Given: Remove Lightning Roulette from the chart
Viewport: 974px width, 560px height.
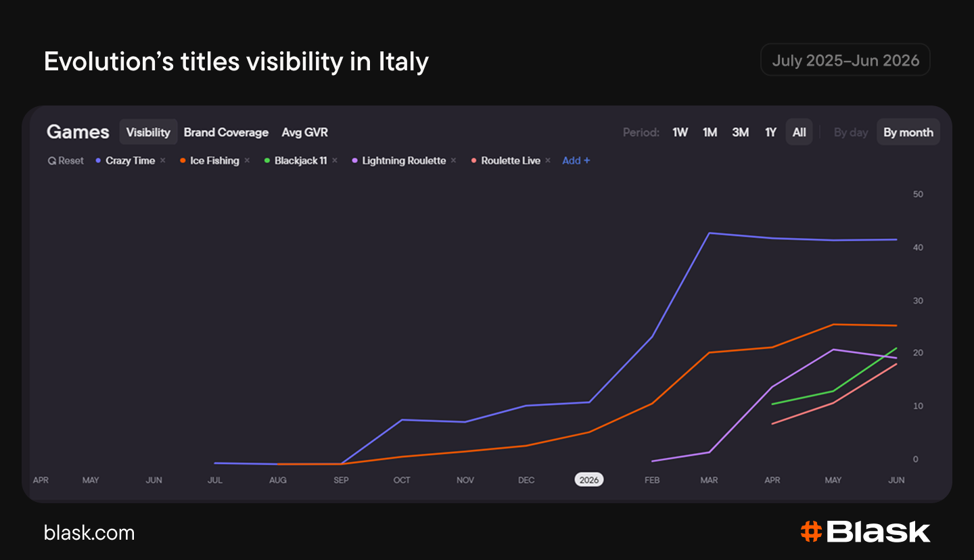Looking at the screenshot, I should click(x=453, y=161).
